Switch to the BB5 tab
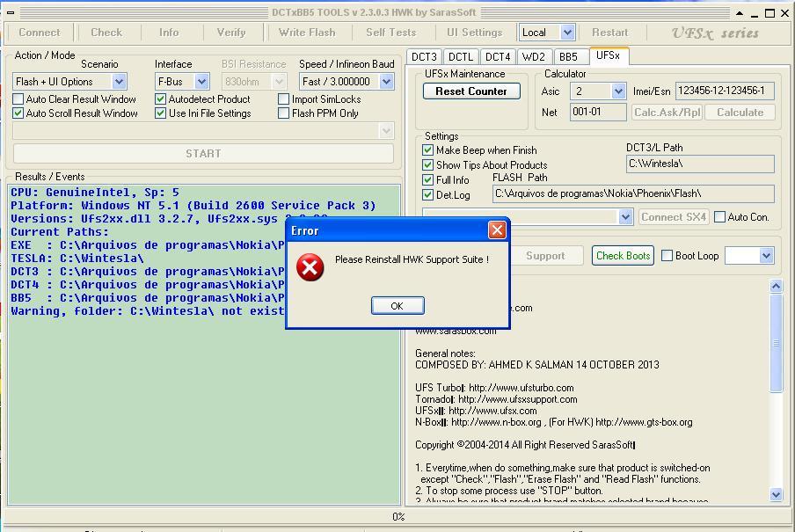 [x=569, y=57]
